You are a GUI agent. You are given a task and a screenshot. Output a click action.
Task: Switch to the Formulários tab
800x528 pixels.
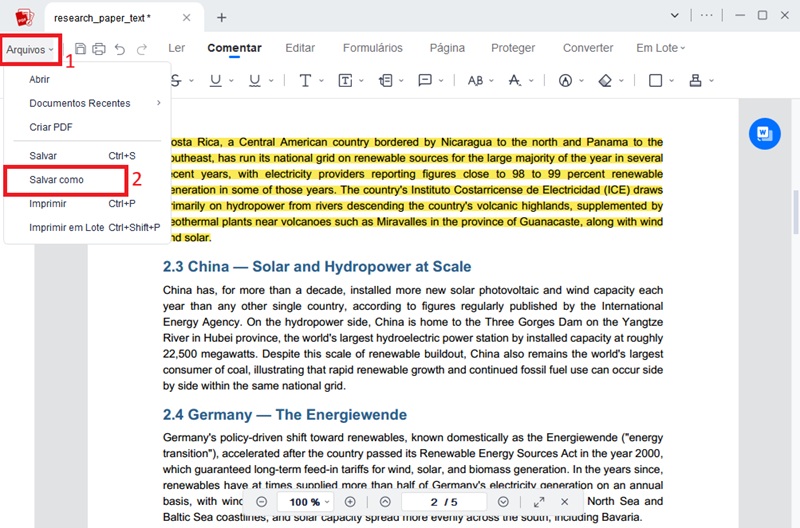pyautogui.click(x=372, y=48)
